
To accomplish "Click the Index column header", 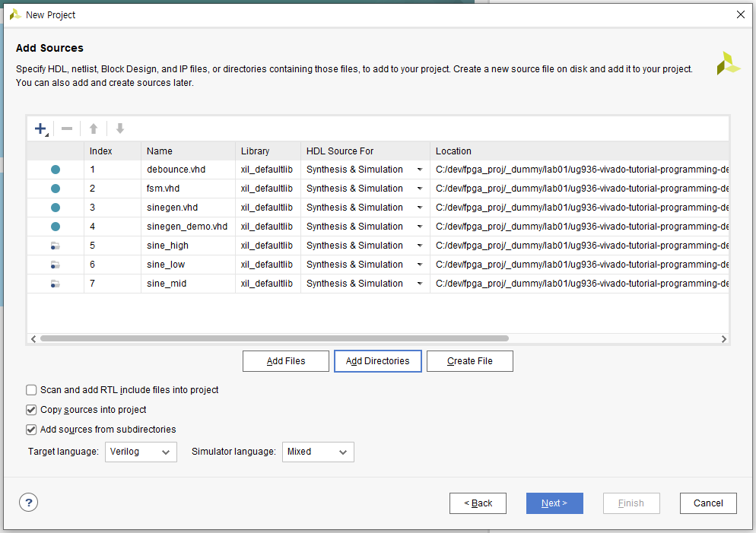I will [x=113, y=151].
